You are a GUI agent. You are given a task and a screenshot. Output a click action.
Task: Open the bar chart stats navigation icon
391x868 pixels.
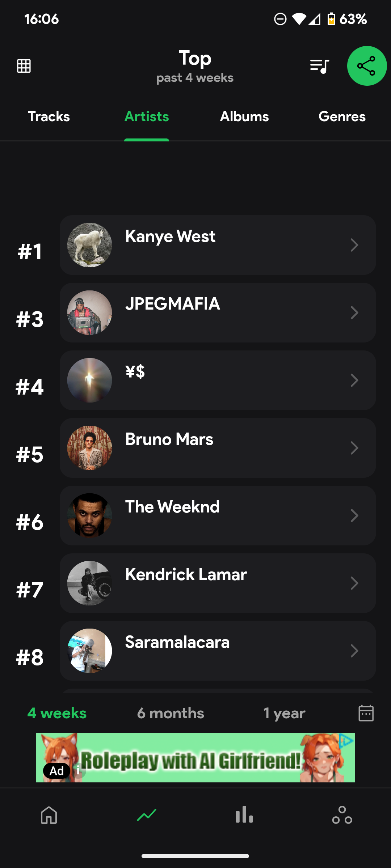[244, 815]
